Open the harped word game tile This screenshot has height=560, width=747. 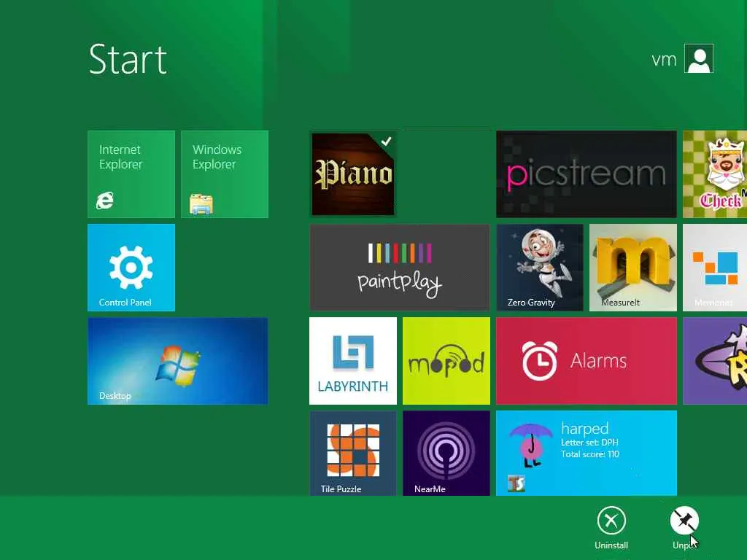pos(587,454)
